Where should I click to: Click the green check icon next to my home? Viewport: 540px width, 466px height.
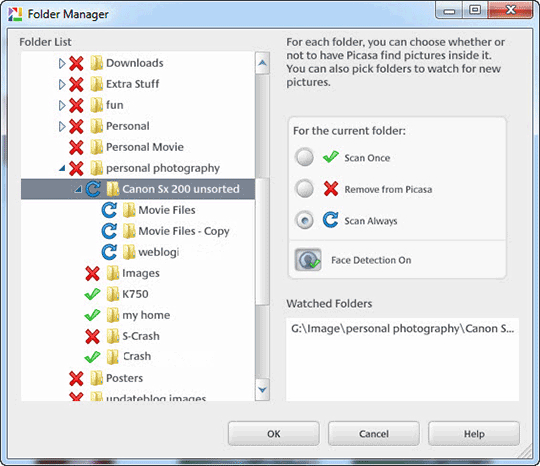pos(92,315)
